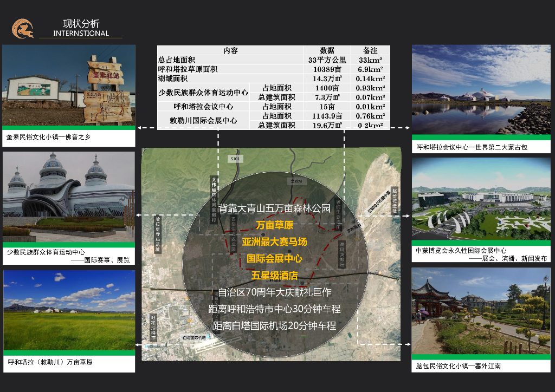Click table row label 呼和塔拉草原面积

click(188, 69)
